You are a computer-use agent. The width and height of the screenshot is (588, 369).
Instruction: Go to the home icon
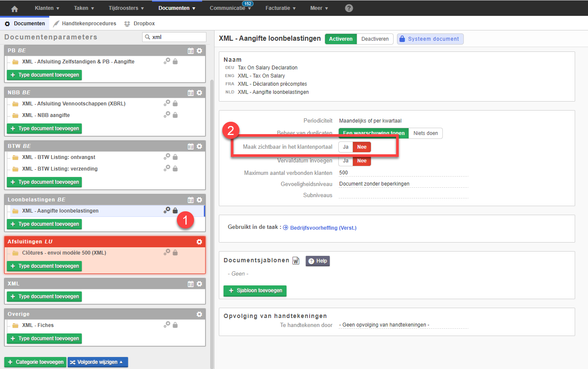pos(15,9)
